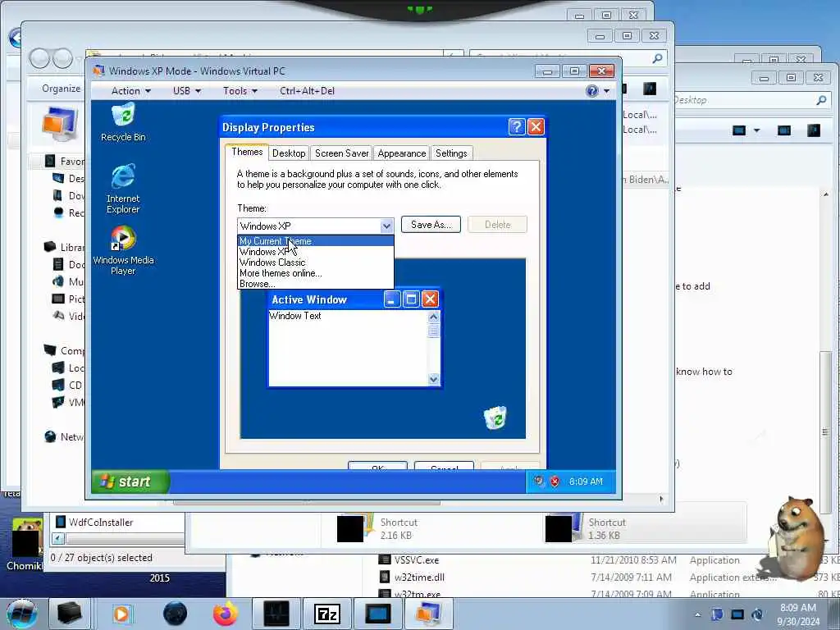
Task: Open the USB menu
Action: 186,91
